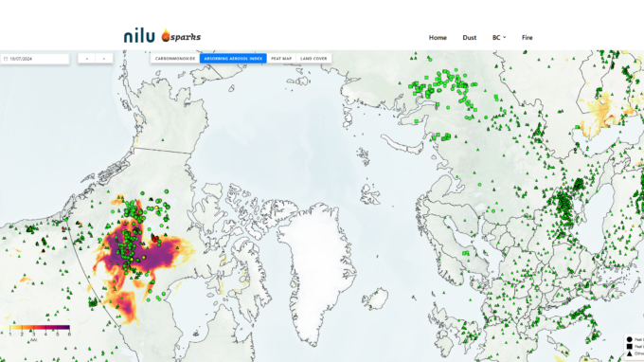The image size is (644, 362).
Task: Navigate to the Fire page
Action: point(527,37)
